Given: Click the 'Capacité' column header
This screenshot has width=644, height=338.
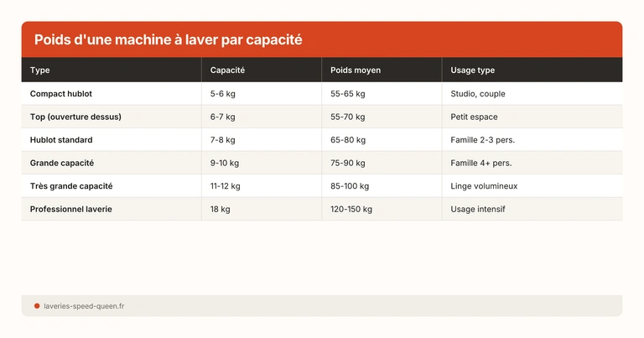Looking at the screenshot, I should [227, 70].
